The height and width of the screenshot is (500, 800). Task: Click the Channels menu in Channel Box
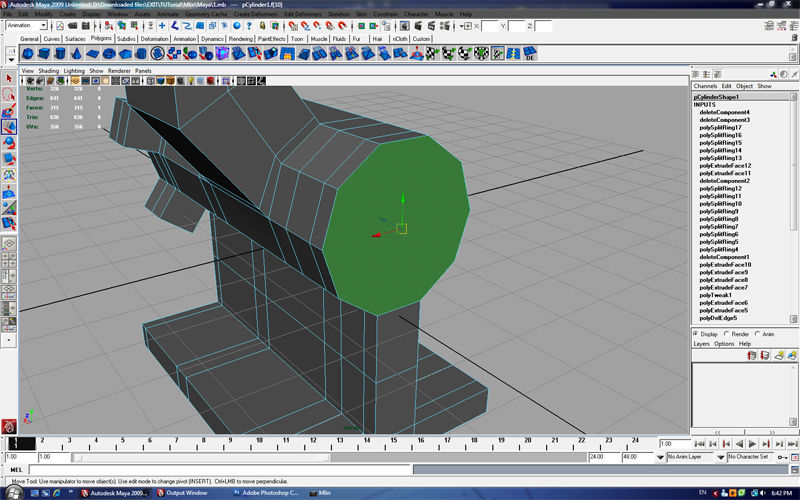pos(705,86)
